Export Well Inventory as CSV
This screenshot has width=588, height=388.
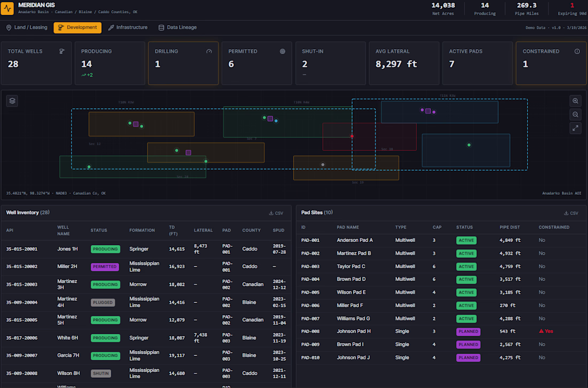tap(276, 213)
